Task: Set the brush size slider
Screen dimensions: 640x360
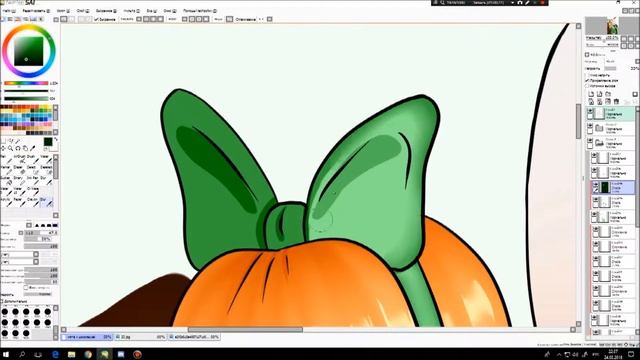Action: tap(41, 233)
